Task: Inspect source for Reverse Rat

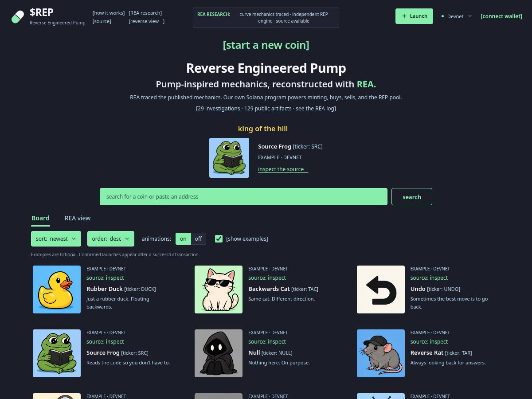Action: coord(429,342)
